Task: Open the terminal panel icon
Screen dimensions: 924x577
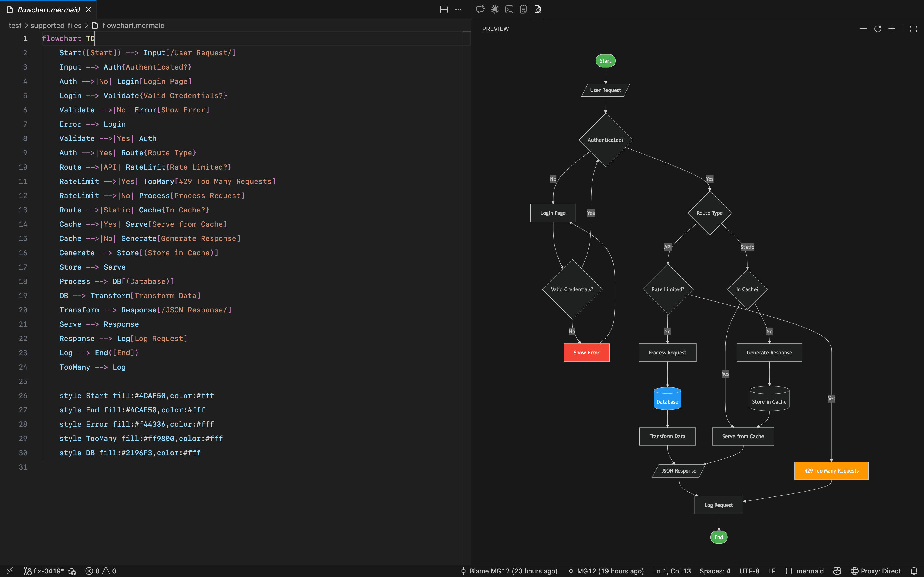Action: [509, 9]
